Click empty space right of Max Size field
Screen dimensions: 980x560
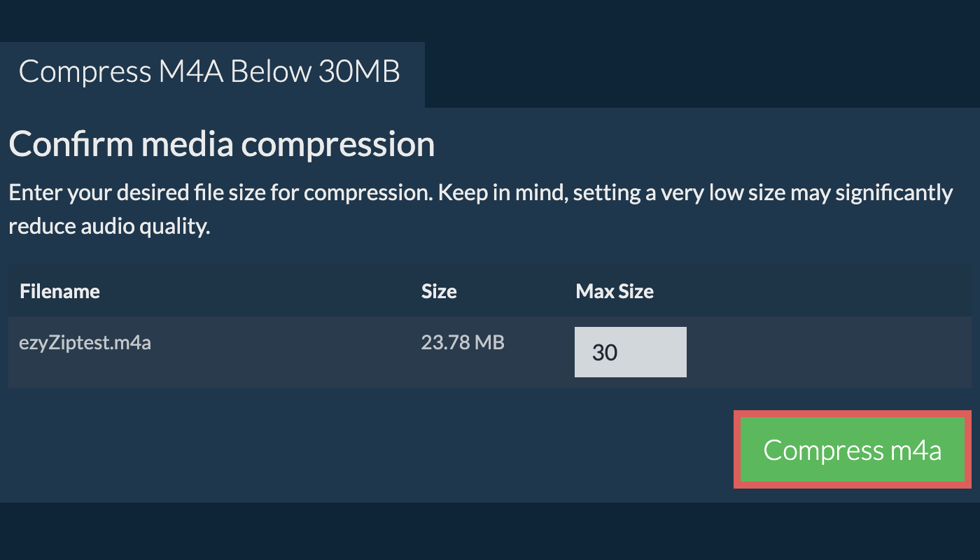[x=826, y=352]
